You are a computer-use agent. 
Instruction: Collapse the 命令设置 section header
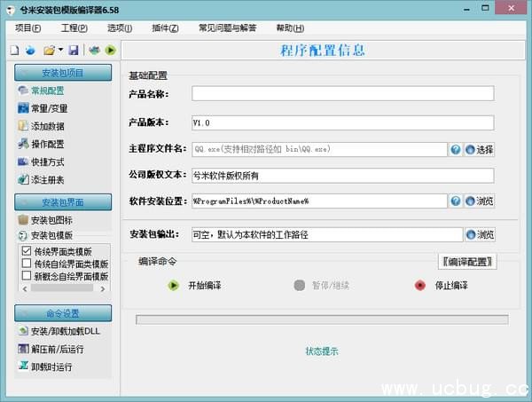click(62, 313)
